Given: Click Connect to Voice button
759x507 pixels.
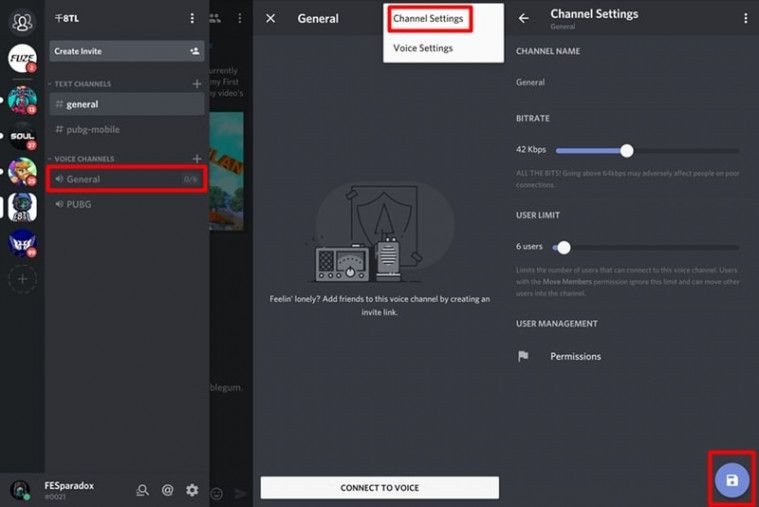Looking at the screenshot, I should 380,488.
